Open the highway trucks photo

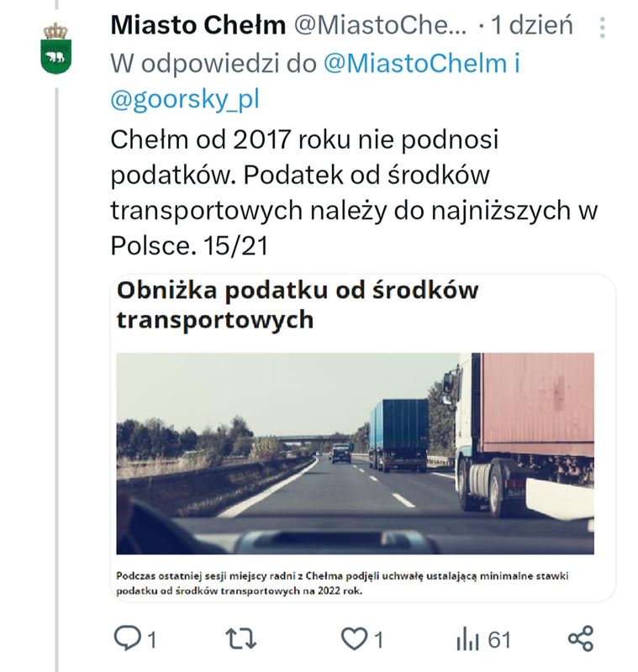click(355, 454)
